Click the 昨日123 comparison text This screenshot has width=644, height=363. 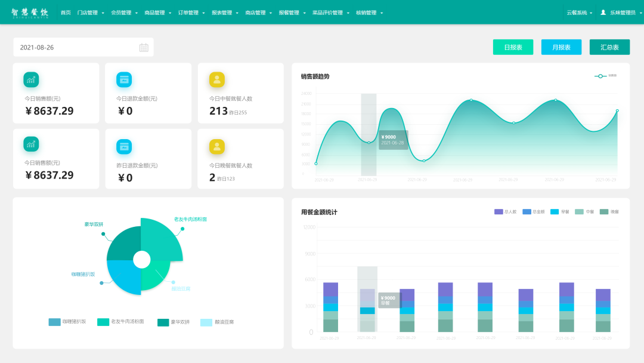(x=226, y=179)
